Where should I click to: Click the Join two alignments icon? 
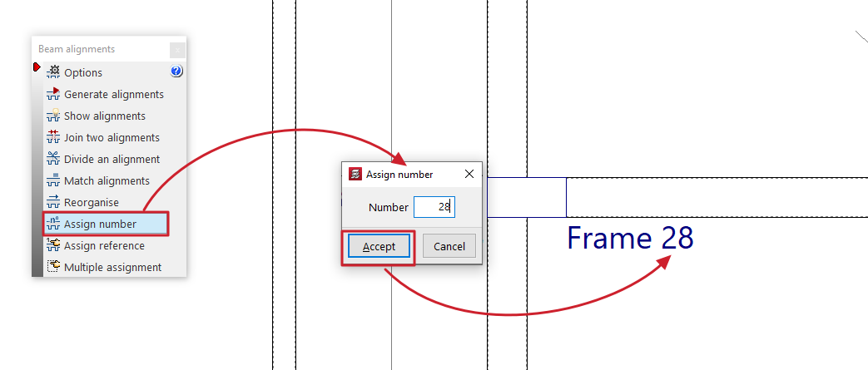tap(53, 136)
